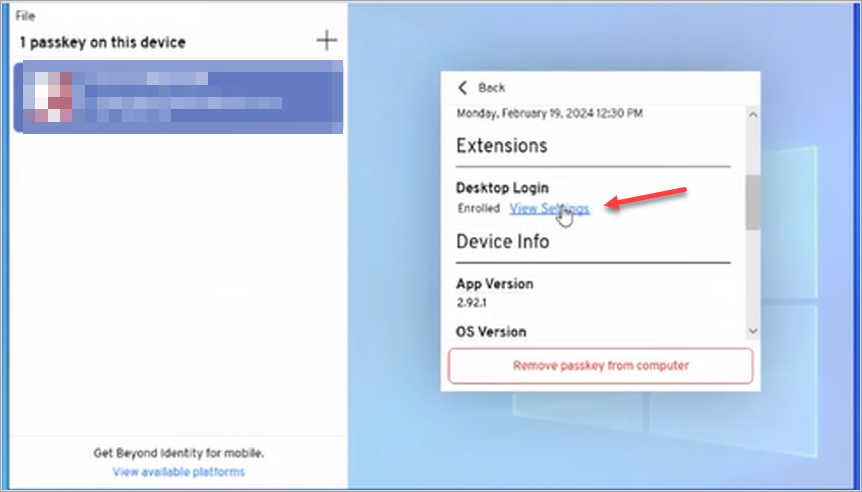Select the Desktop Login label

[502, 188]
